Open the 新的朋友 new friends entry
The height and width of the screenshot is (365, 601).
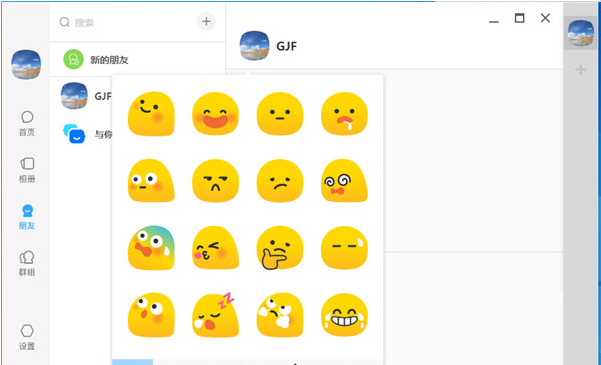coord(137,59)
